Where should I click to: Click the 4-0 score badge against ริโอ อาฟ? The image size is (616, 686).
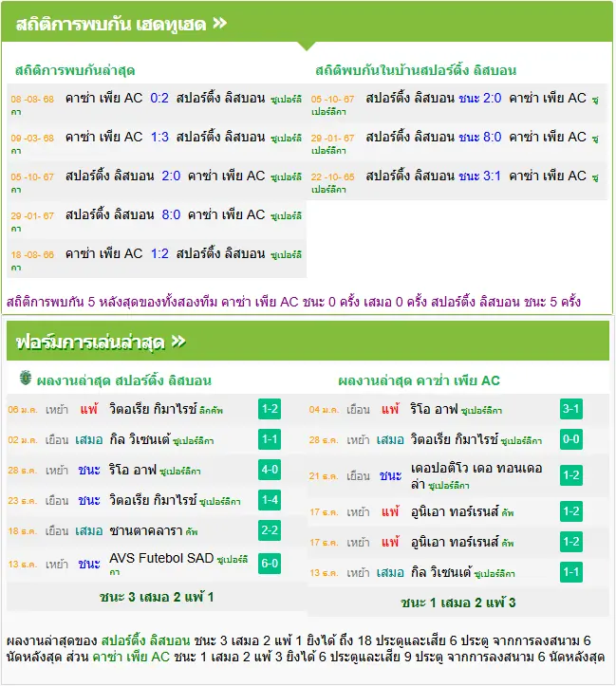[269, 470]
